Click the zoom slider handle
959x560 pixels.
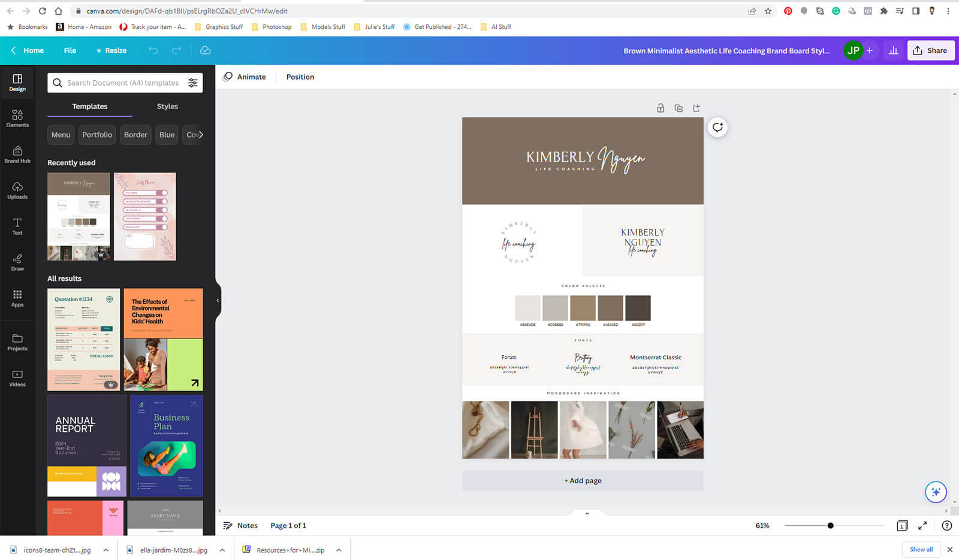830,525
